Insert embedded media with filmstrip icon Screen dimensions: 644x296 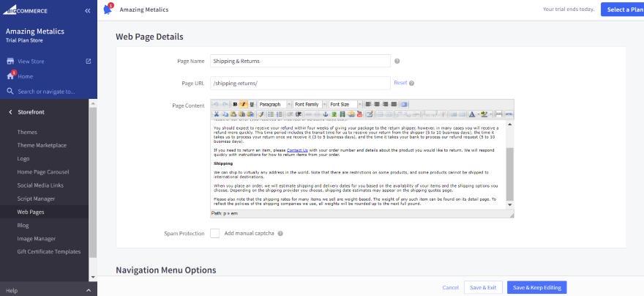pos(342,114)
